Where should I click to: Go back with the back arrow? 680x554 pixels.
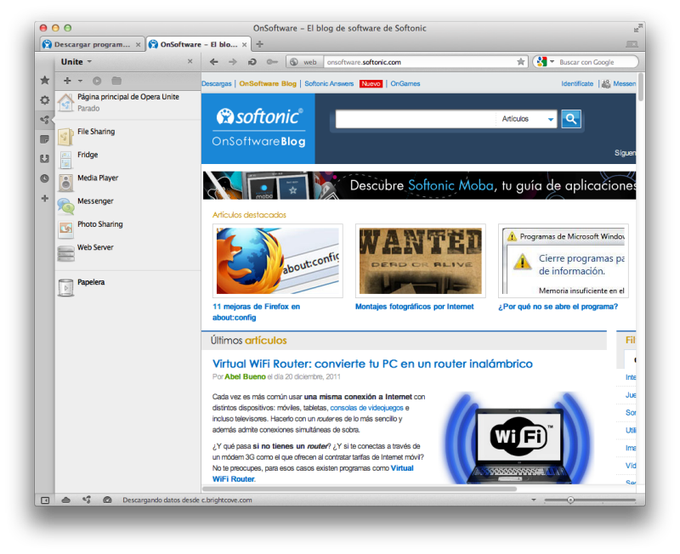click(214, 62)
